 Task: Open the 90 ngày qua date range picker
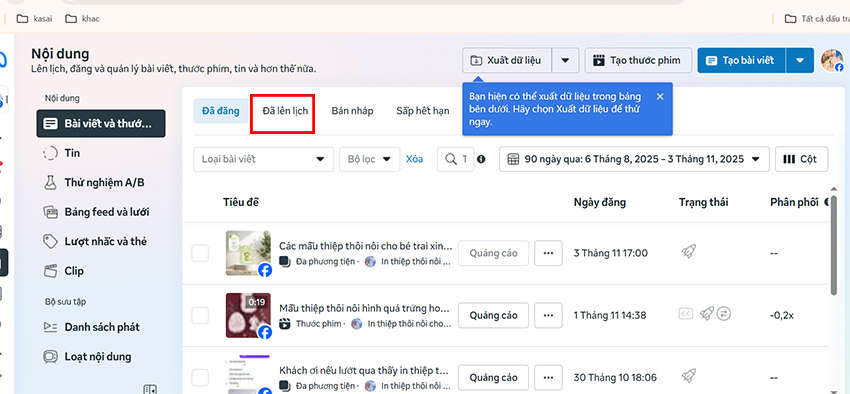coord(634,159)
